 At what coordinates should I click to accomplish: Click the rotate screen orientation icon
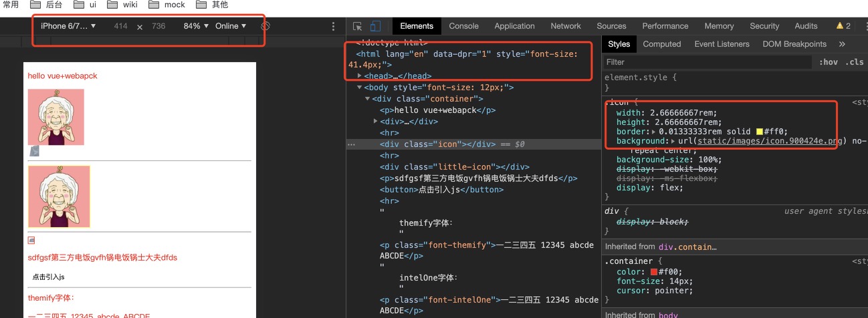coord(265,26)
